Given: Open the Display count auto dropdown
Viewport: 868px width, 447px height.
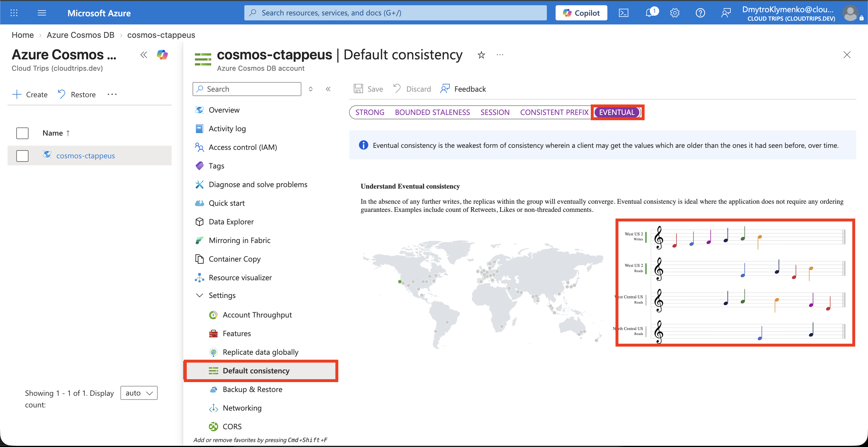Looking at the screenshot, I should [139, 393].
